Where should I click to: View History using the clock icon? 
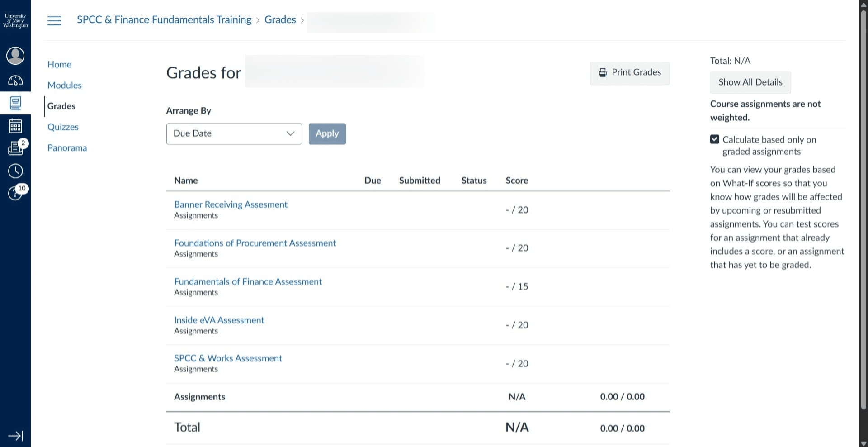15,171
